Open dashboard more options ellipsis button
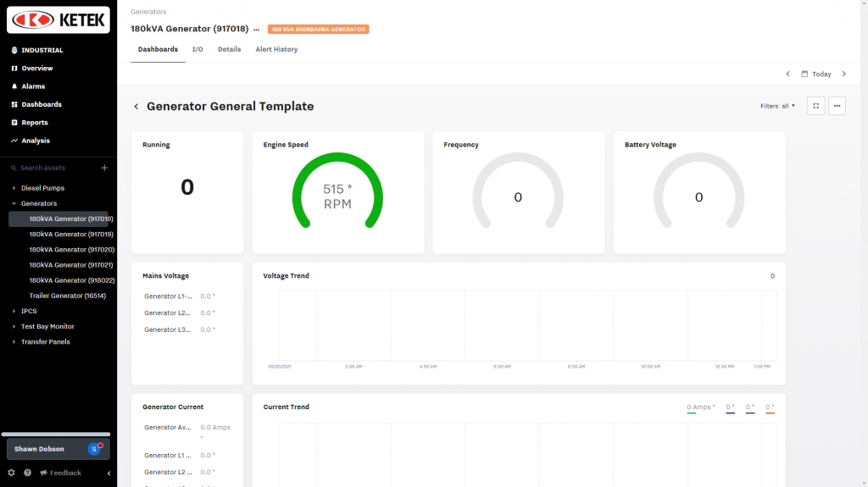 point(837,106)
